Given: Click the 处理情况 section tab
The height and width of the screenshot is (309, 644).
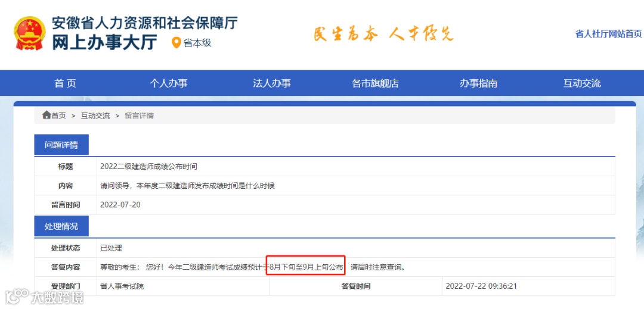Looking at the screenshot, I should coord(61,226).
